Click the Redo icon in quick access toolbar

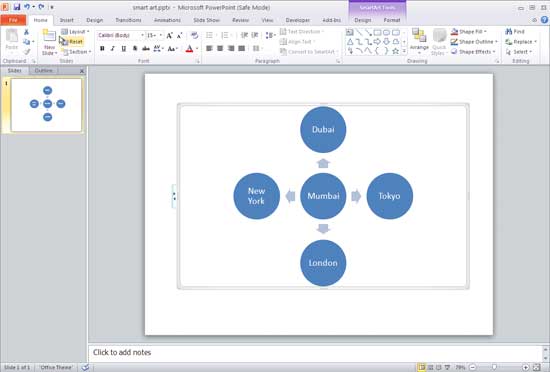(x=41, y=7)
